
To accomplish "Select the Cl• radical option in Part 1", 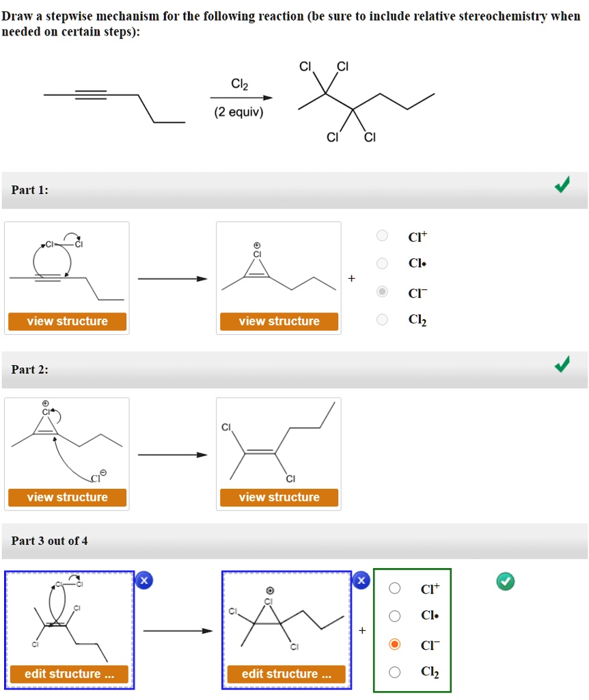I will point(381,264).
